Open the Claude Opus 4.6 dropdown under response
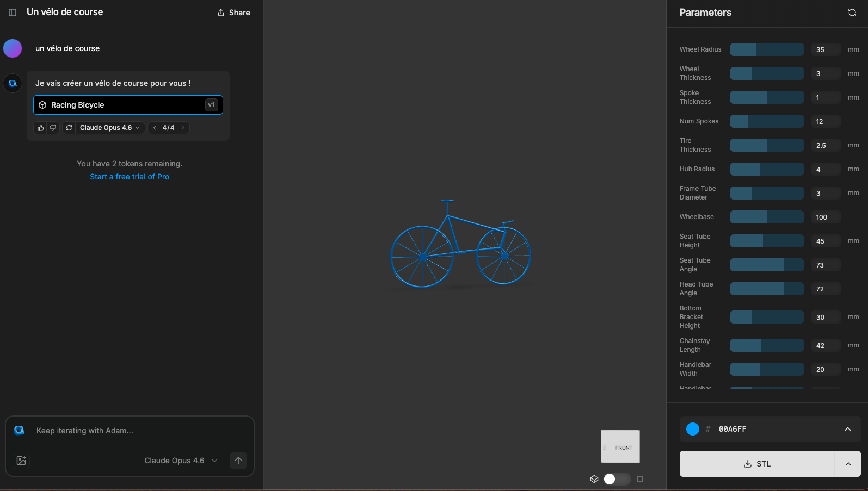The image size is (868, 491). click(109, 128)
